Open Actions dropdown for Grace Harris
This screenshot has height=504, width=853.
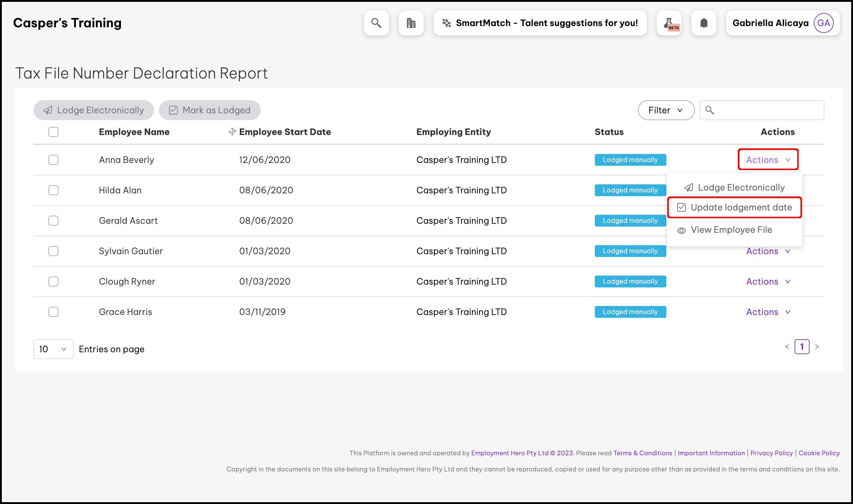[x=768, y=312]
